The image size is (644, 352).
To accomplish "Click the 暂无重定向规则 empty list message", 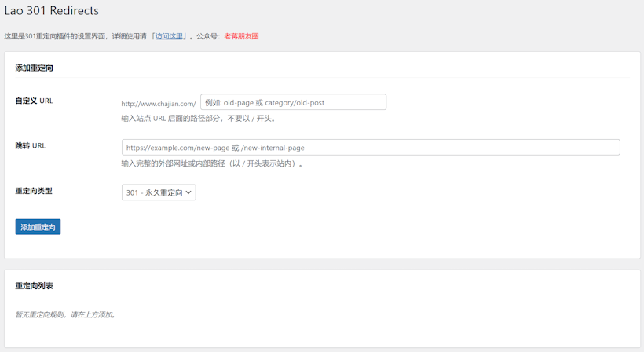I will tap(66, 314).
